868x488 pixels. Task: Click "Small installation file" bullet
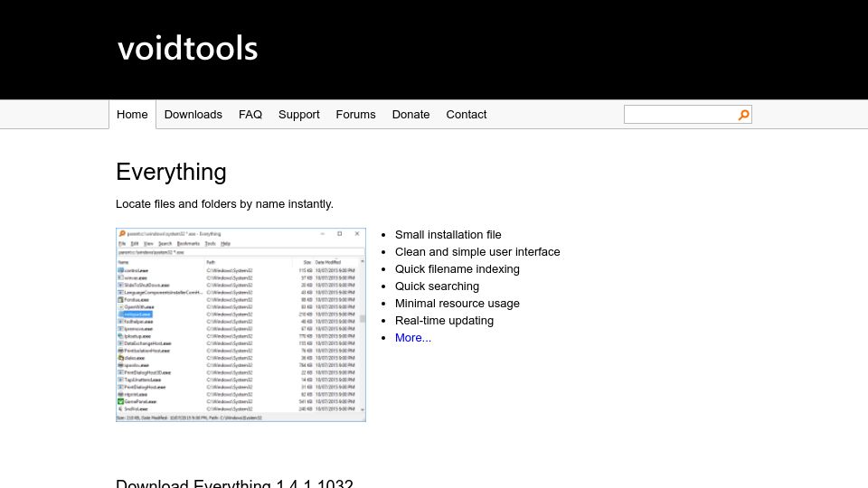click(448, 235)
